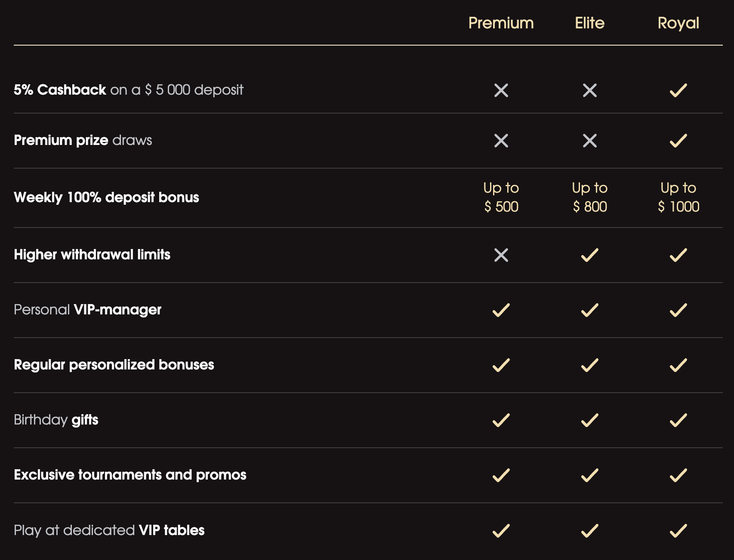Click Elite checkmark for Higher withdrawal limits
The height and width of the screenshot is (560, 734).
pos(589,255)
